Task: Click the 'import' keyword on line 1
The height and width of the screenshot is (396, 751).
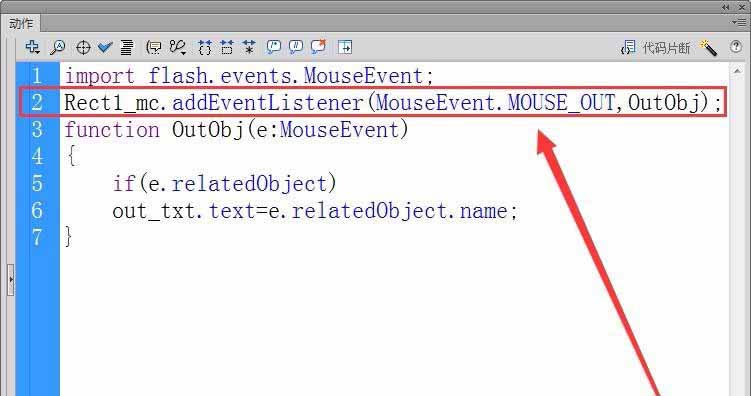Action: [x=100, y=77]
